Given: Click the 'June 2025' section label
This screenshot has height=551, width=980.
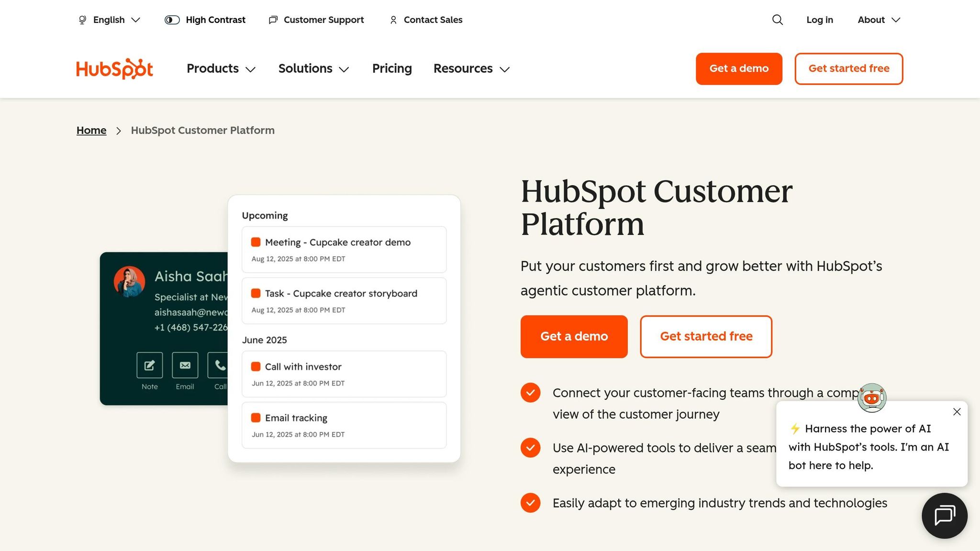Looking at the screenshot, I should click(x=264, y=340).
